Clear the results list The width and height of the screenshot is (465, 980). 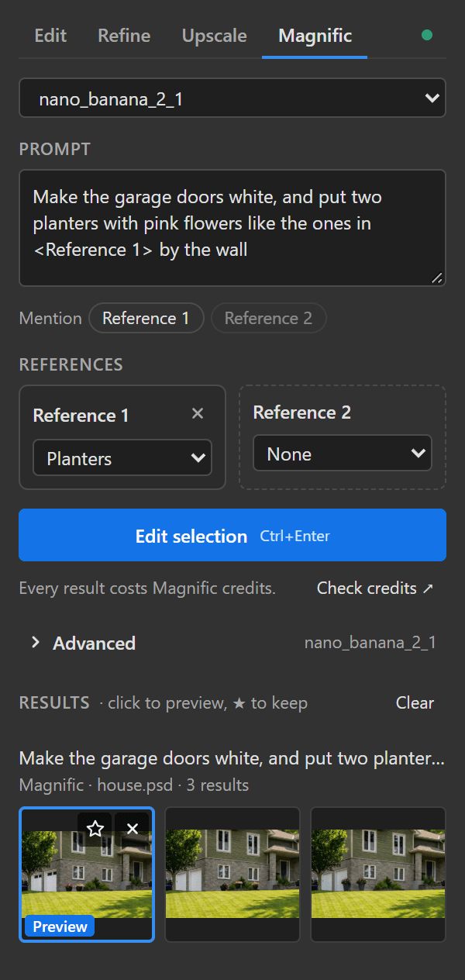(415, 703)
